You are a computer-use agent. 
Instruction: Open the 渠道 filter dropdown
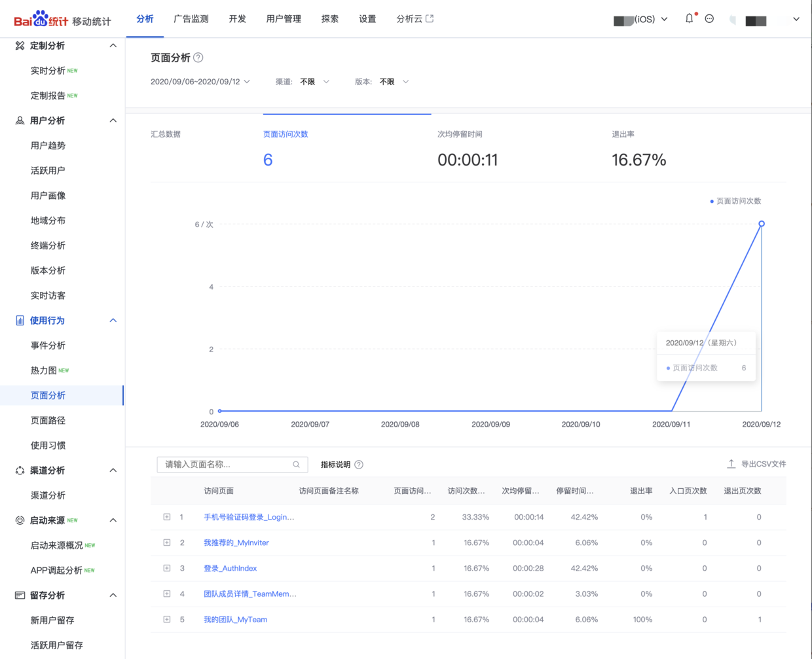315,82
